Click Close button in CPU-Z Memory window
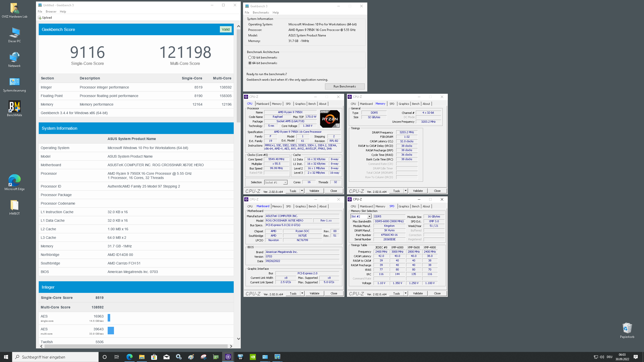Viewport: 644px width, 362px height. click(x=437, y=191)
